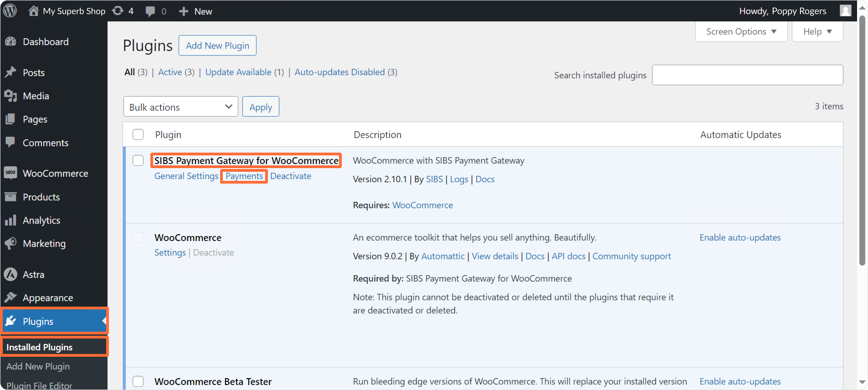This screenshot has height=390, width=868.
Task: Click the Poppy Rogers avatar icon
Action: tap(845, 11)
